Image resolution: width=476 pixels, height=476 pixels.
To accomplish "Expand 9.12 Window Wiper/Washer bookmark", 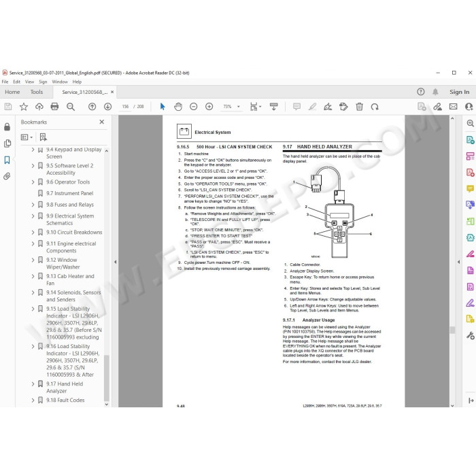I will pos(33,260).
